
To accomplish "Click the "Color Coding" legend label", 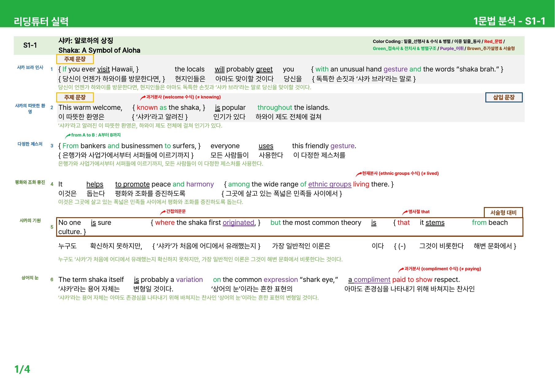I will click(x=387, y=41).
